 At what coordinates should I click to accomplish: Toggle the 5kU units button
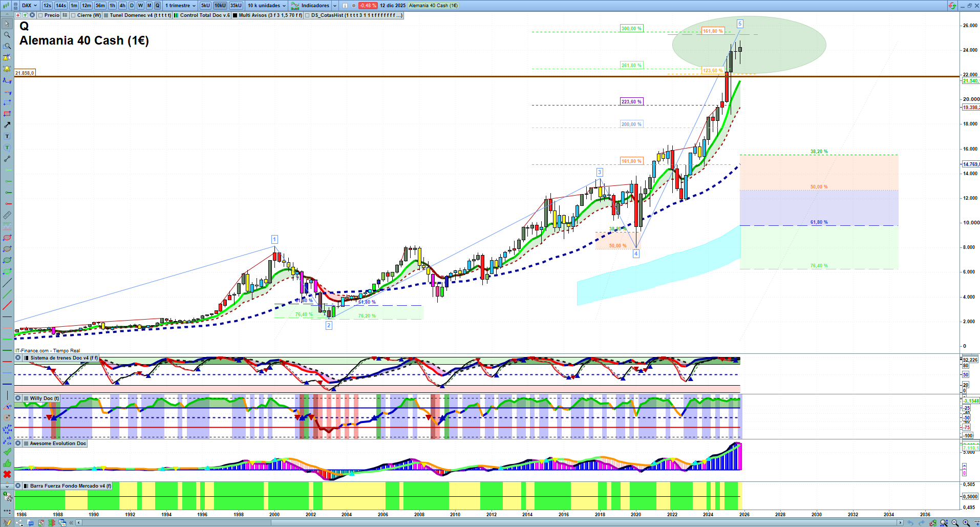click(x=205, y=6)
